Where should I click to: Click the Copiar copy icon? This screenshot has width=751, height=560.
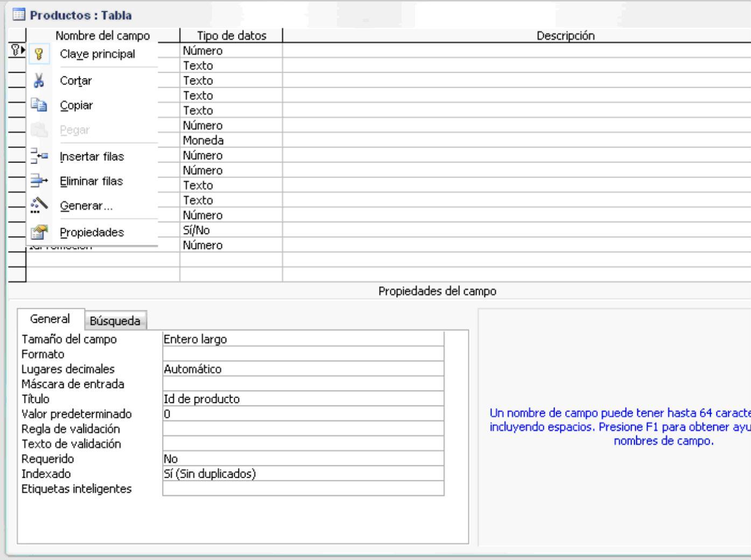coord(38,105)
